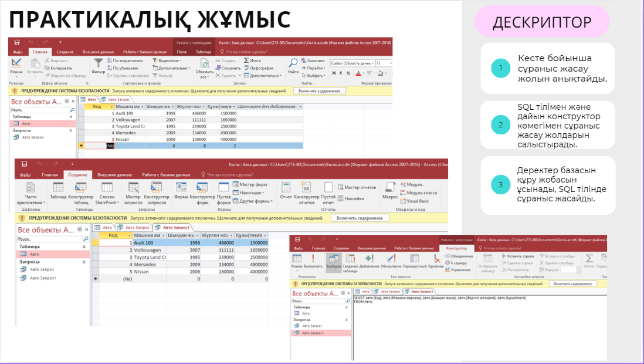Click Части приложения icon in Создание-ribbon window

[x=30, y=187]
